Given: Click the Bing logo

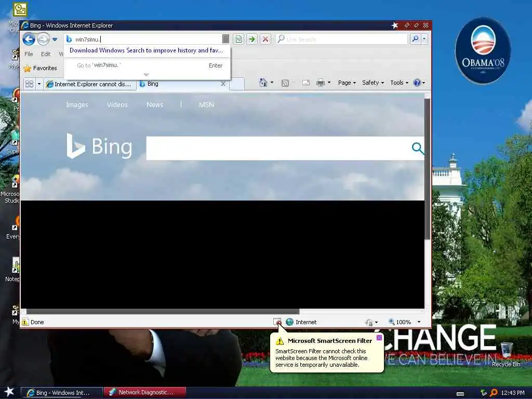Looking at the screenshot, I should click(99, 146).
